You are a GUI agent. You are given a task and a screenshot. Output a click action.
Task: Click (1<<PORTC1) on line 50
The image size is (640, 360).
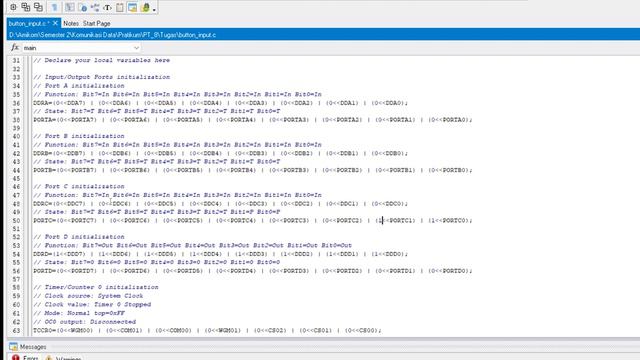(395, 220)
